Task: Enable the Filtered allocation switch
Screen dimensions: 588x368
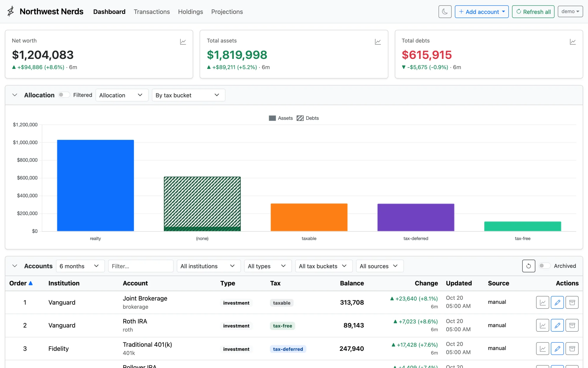Action: tap(64, 95)
